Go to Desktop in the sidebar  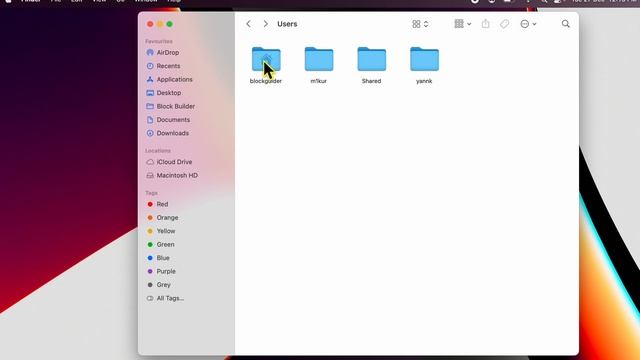[x=168, y=93]
